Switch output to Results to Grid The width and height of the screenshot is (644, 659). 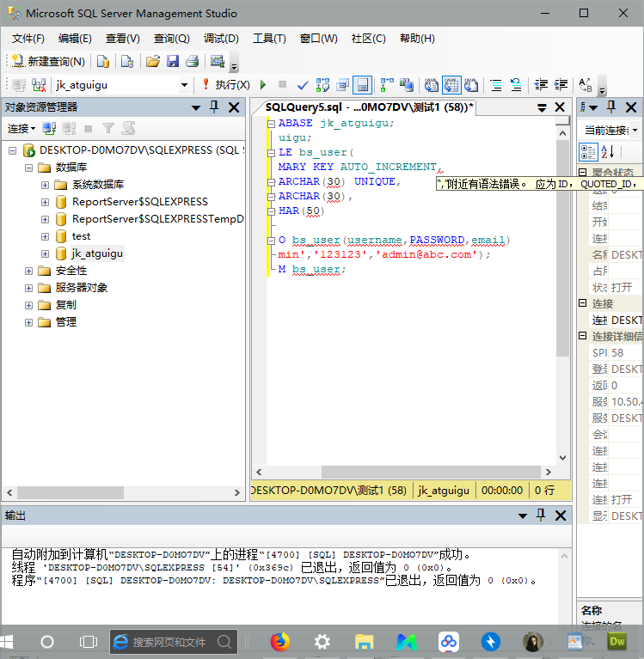coord(451,85)
